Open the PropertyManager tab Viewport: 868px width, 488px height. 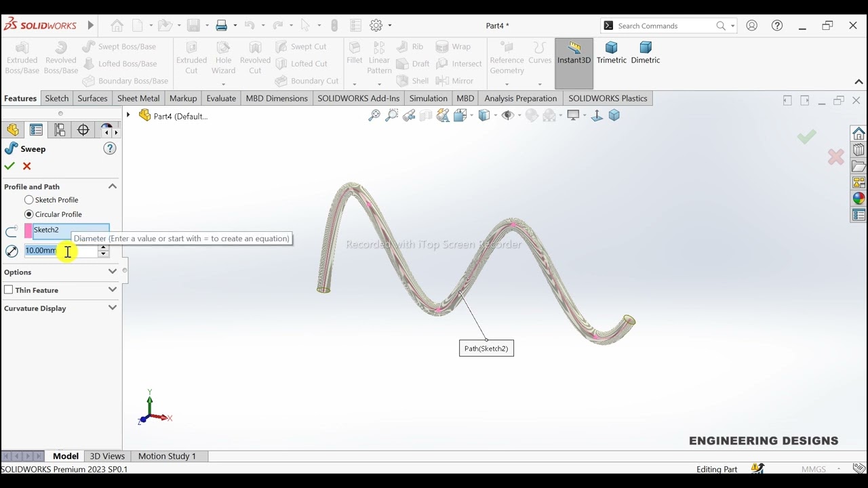click(x=36, y=130)
